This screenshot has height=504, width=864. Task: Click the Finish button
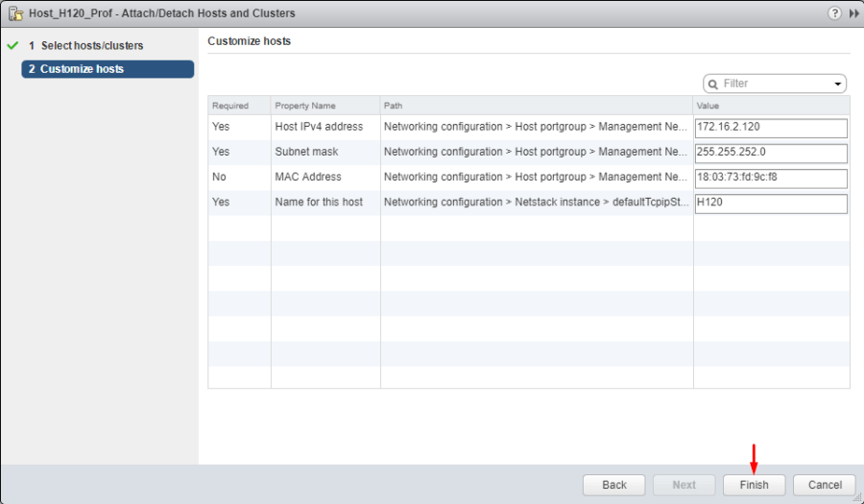[754, 485]
